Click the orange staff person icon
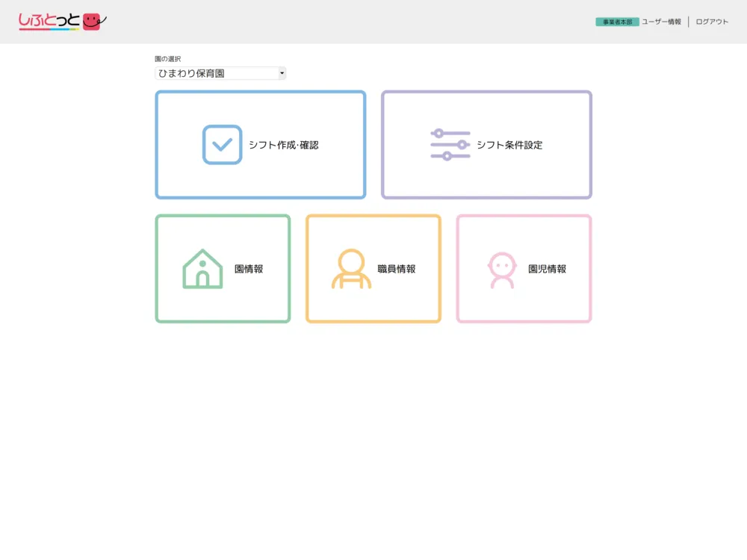The width and height of the screenshot is (747, 560). (x=351, y=269)
